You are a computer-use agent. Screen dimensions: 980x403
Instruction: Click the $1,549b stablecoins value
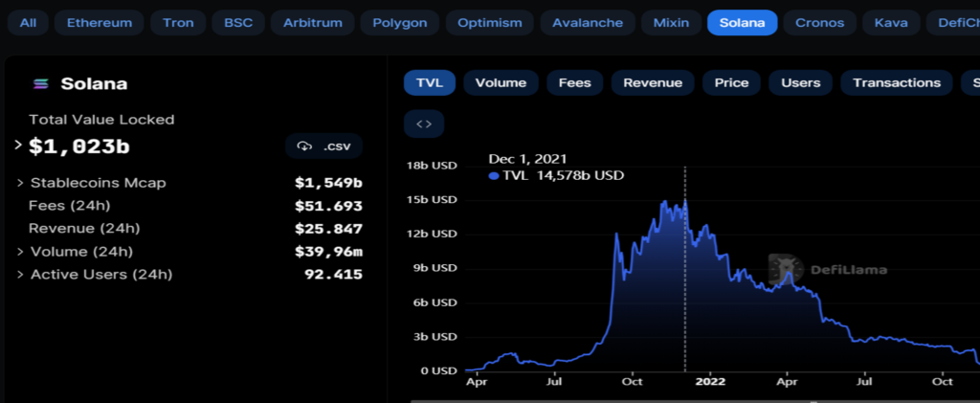(329, 183)
